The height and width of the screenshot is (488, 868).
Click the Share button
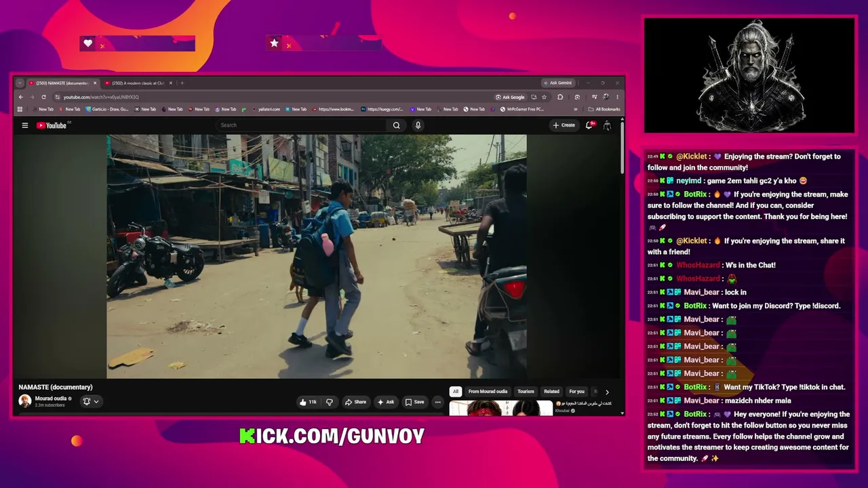point(355,402)
